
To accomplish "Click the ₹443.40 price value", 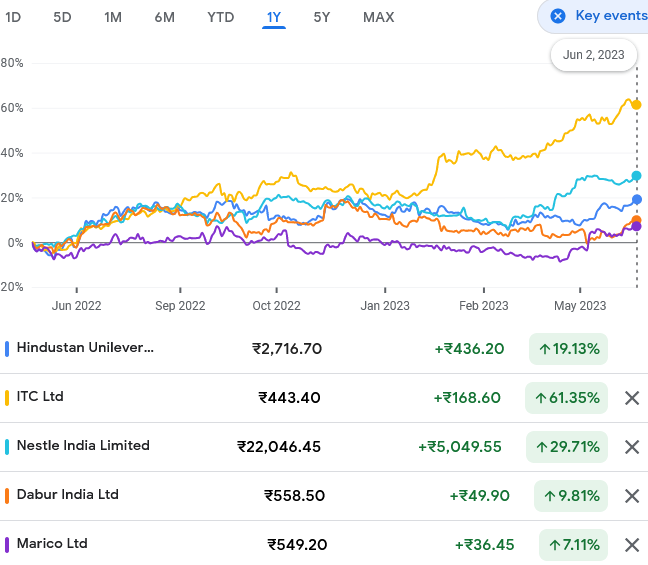I will pos(289,398).
